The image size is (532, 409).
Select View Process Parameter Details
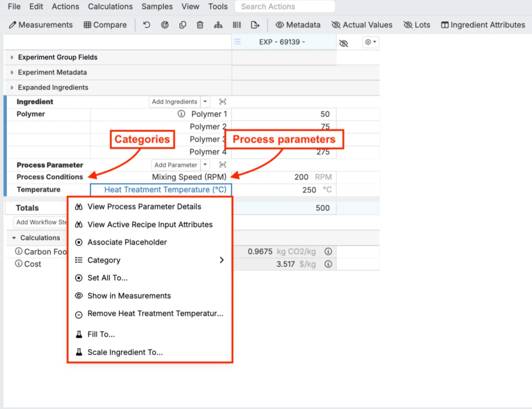point(150,207)
